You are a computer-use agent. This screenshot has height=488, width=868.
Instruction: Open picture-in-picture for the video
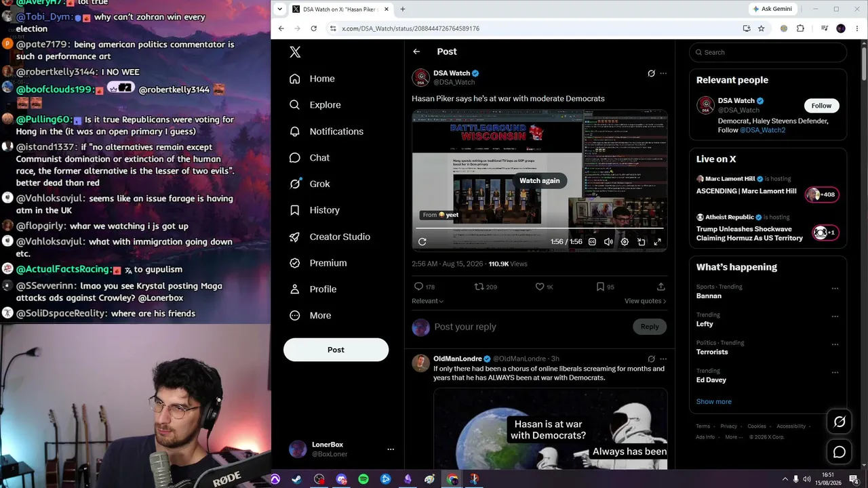coord(641,242)
